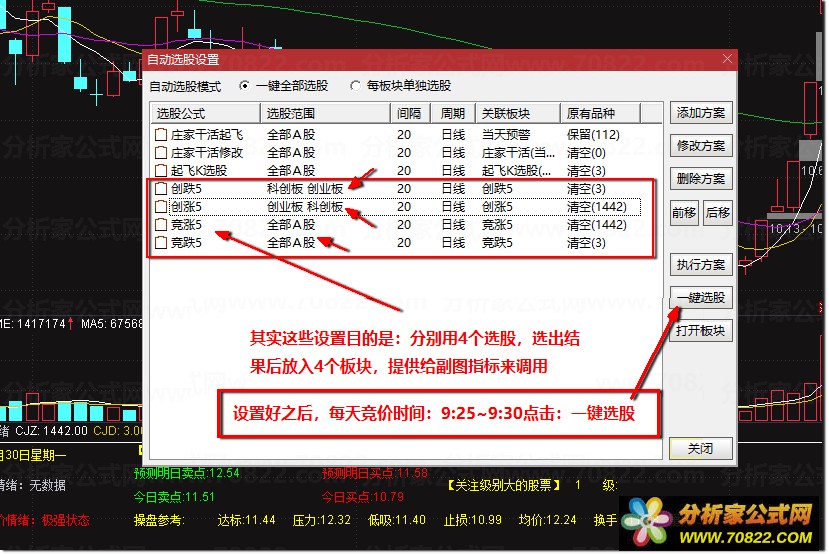Click MA5 volume indicator value
This screenshot has width=829, height=554.
(x=112, y=324)
